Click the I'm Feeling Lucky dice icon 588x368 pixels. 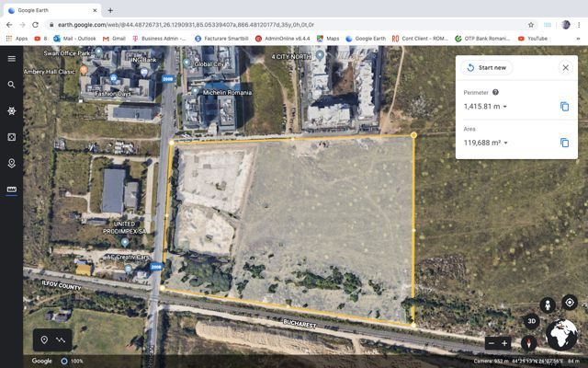pyautogui.click(x=11, y=137)
